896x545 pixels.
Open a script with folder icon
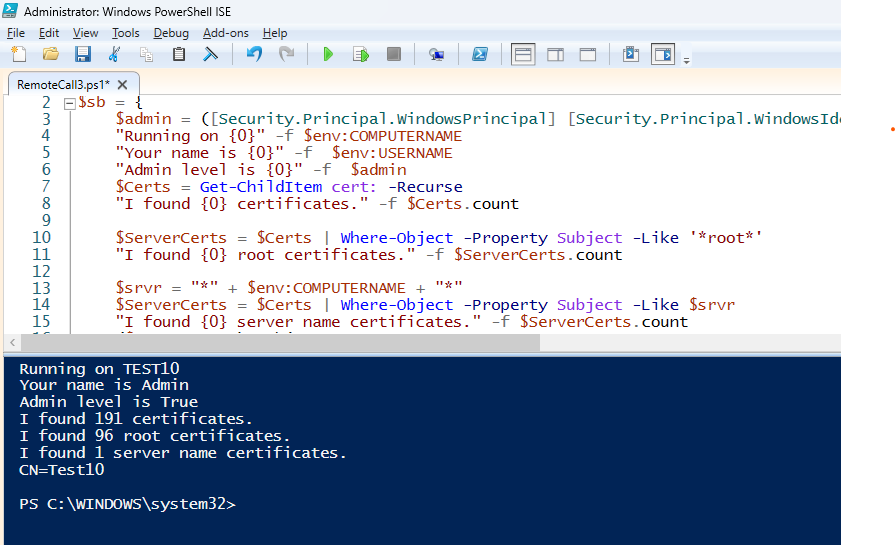tap(51, 54)
